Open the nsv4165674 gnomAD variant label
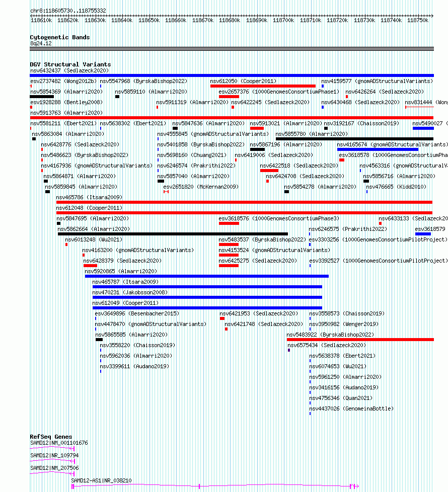The height and width of the screenshot is (492, 448). tap(393, 145)
